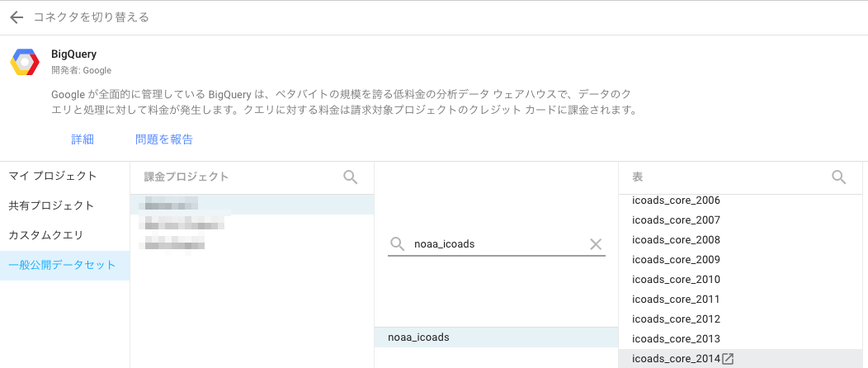
Task: Choose table icoads_core_2009
Action: (740, 260)
